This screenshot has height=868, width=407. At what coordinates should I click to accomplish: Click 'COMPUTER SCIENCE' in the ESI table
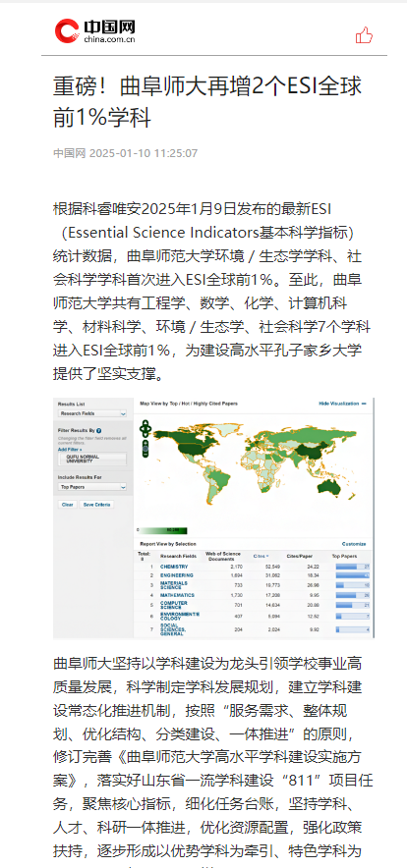(x=174, y=605)
